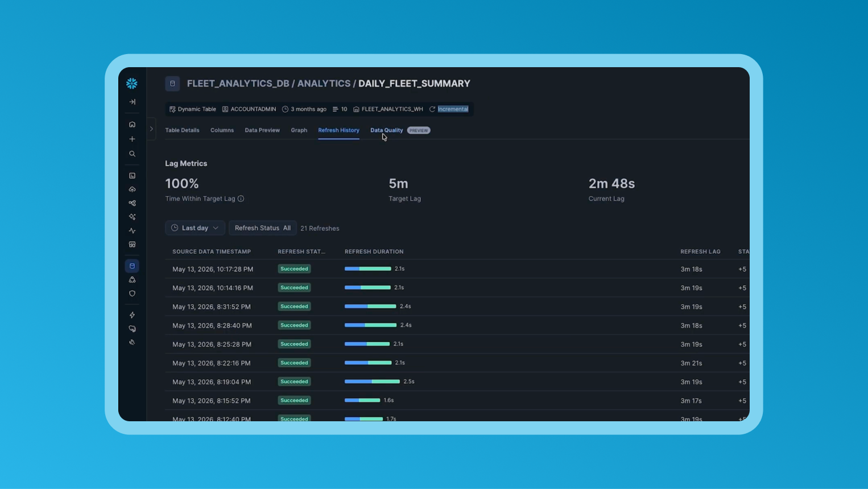Click the database icon left of FLEET_ANALYTICS_DB title

[172, 84]
